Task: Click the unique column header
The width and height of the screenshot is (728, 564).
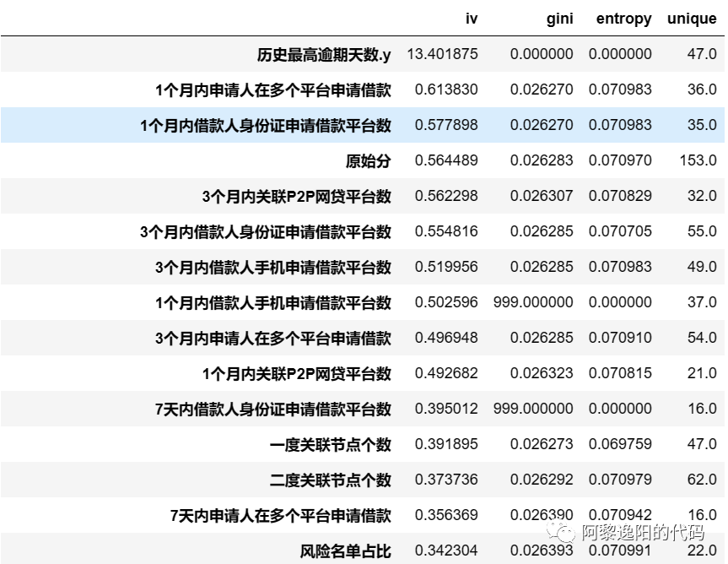Action: (692, 19)
